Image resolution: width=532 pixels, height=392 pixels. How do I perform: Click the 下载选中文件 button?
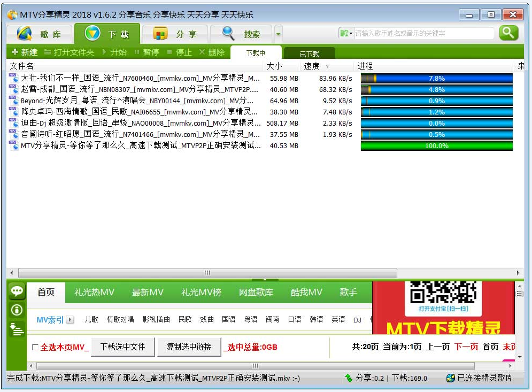pos(123,347)
